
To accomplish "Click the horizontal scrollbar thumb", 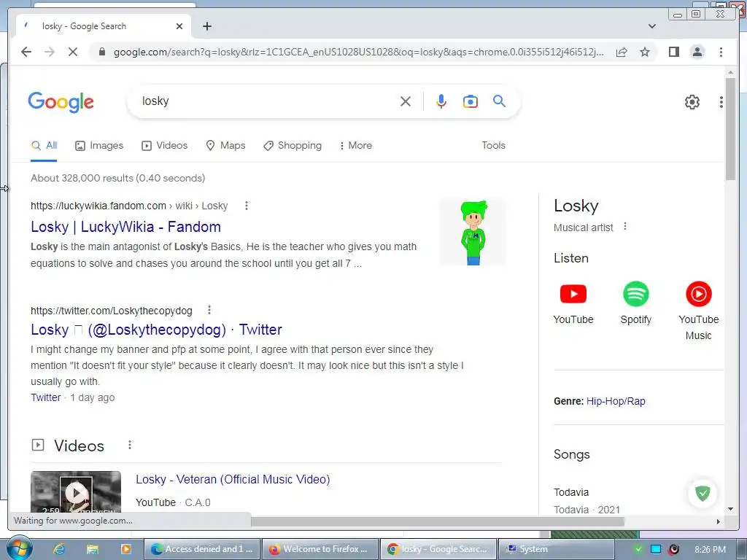I will [x=438, y=521].
